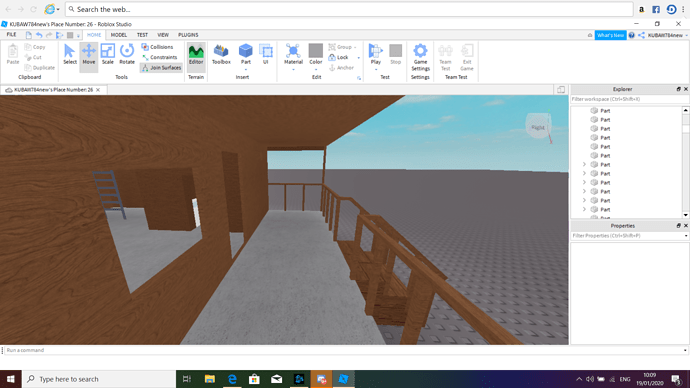The height and width of the screenshot is (388, 690).
Task: Open the Material dropdown arrow
Action: (x=293, y=69)
